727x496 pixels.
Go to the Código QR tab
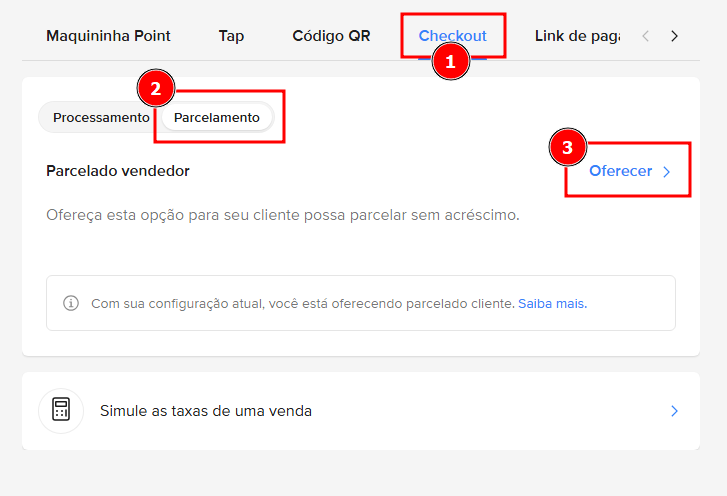pyautogui.click(x=331, y=36)
